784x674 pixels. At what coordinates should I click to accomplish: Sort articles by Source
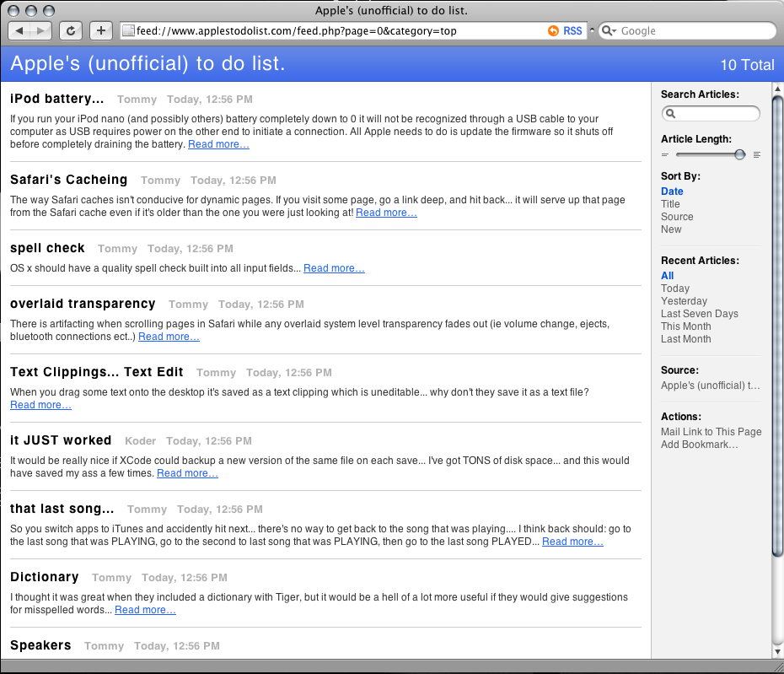(x=677, y=217)
